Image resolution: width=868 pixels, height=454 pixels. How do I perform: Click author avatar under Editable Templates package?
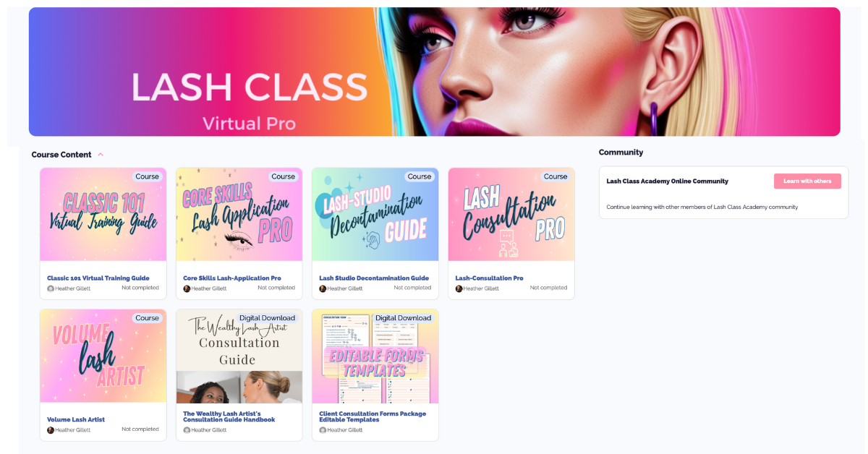click(x=323, y=430)
